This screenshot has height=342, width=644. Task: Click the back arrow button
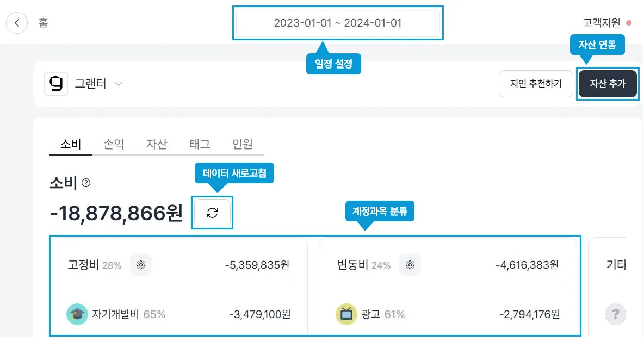click(x=17, y=23)
